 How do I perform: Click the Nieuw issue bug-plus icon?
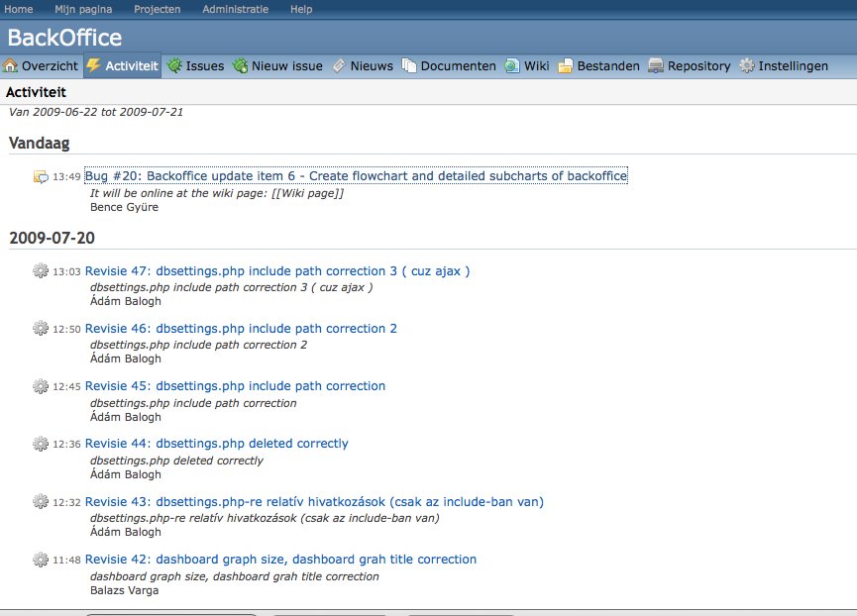[x=240, y=66]
